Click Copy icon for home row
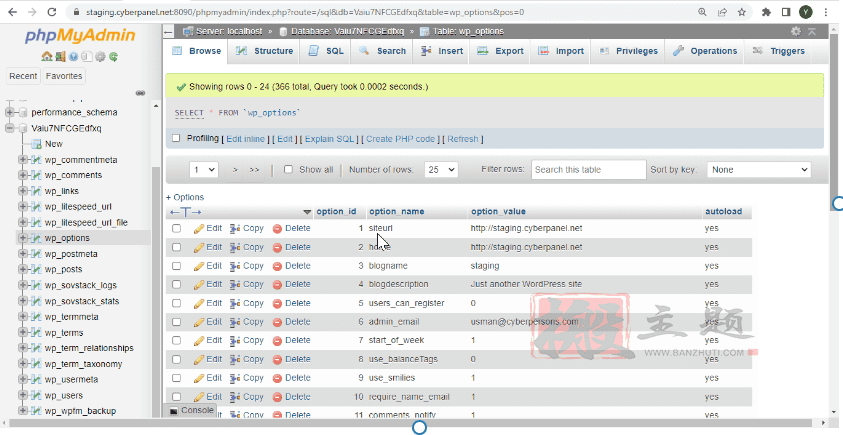This screenshot has height=435, width=843. (235, 247)
